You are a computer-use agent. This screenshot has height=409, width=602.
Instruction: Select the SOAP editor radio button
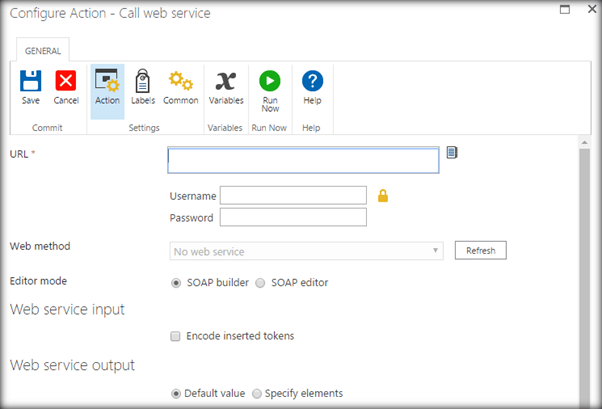[x=260, y=283]
